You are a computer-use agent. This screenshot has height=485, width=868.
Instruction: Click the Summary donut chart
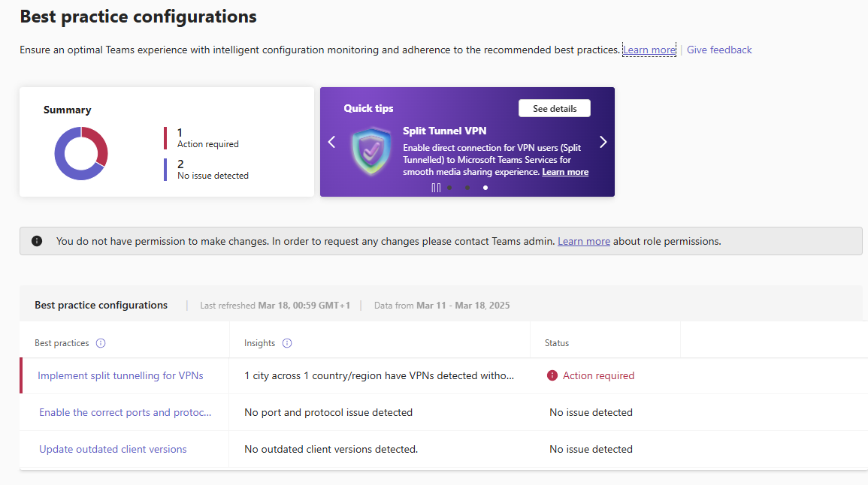tap(81, 153)
